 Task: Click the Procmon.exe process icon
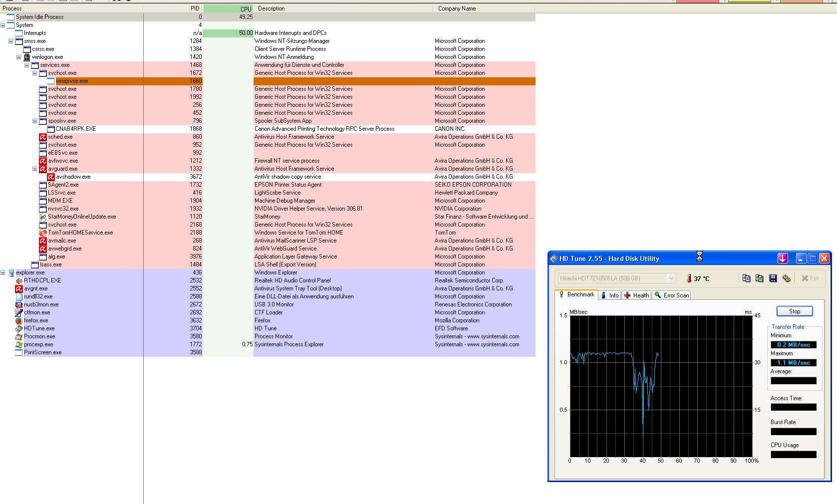[19, 336]
